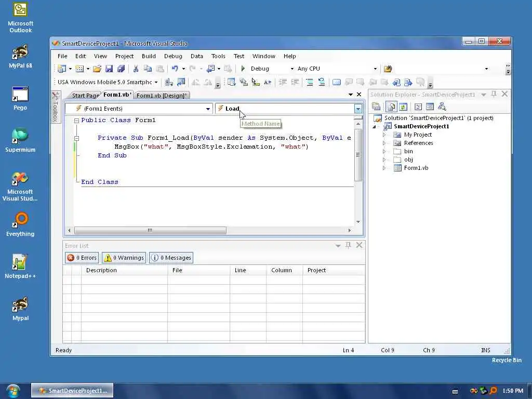Open the Any CPU platform dropdown
The image size is (532, 399).
375,69
